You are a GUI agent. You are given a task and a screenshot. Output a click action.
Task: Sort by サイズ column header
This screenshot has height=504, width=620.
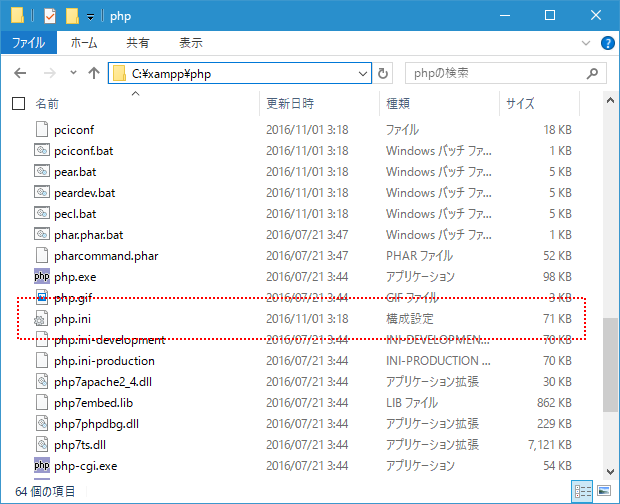[520, 104]
